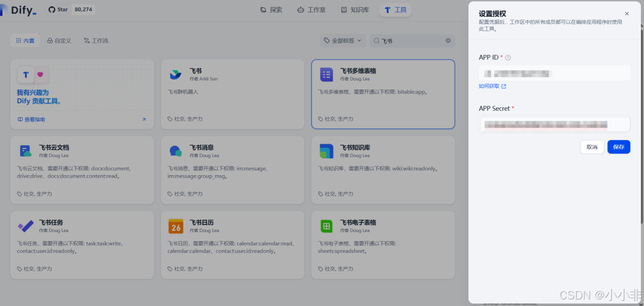Image resolution: width=644 pixels, height=306 pixels.
Task: Open the 如何获取 link
Action: [492, 86]
